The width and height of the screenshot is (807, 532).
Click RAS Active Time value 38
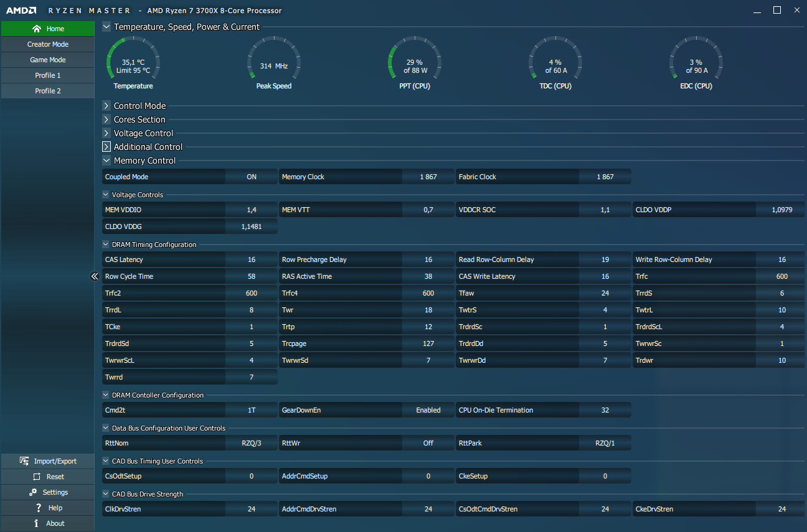pyautogui.click(x=428, y=276)
